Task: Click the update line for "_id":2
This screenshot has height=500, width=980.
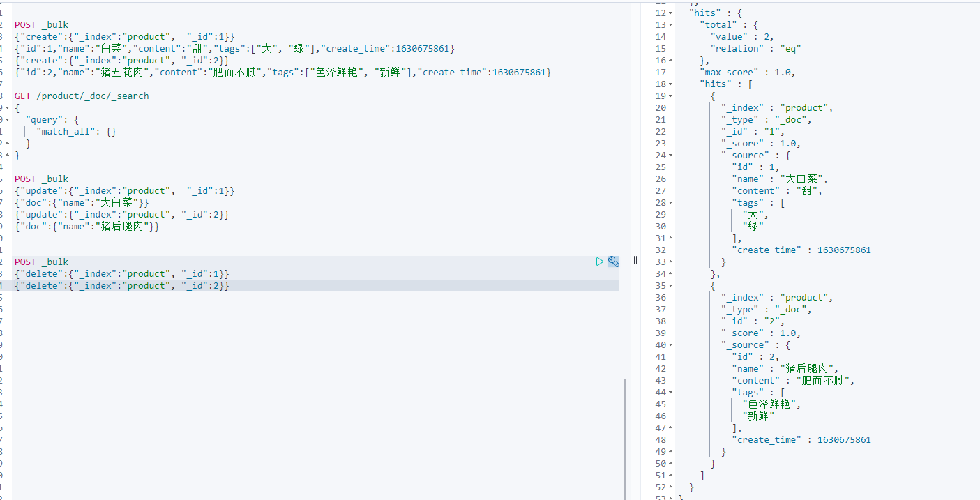Action: click(121, 214)
